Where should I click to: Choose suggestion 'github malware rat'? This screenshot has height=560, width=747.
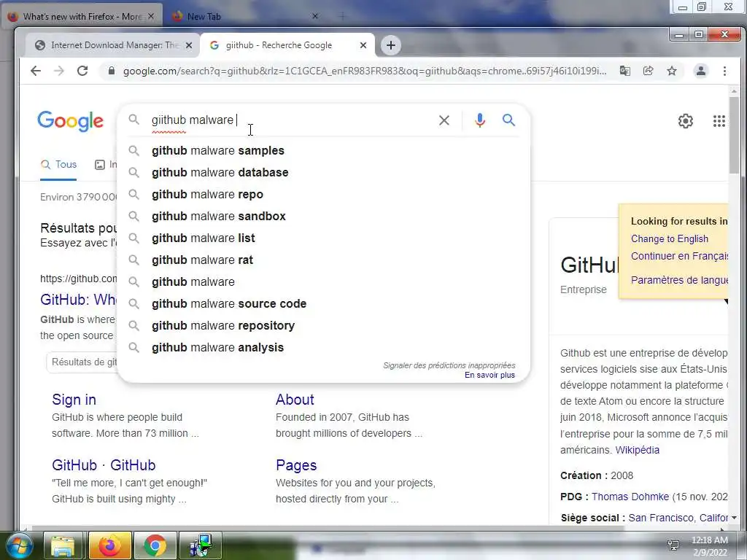tap(323, 260)
